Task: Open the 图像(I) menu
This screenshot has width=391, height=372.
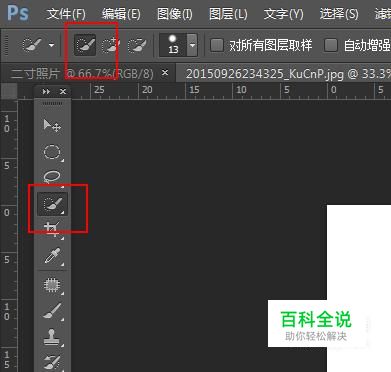Action: tap(175, 14)
